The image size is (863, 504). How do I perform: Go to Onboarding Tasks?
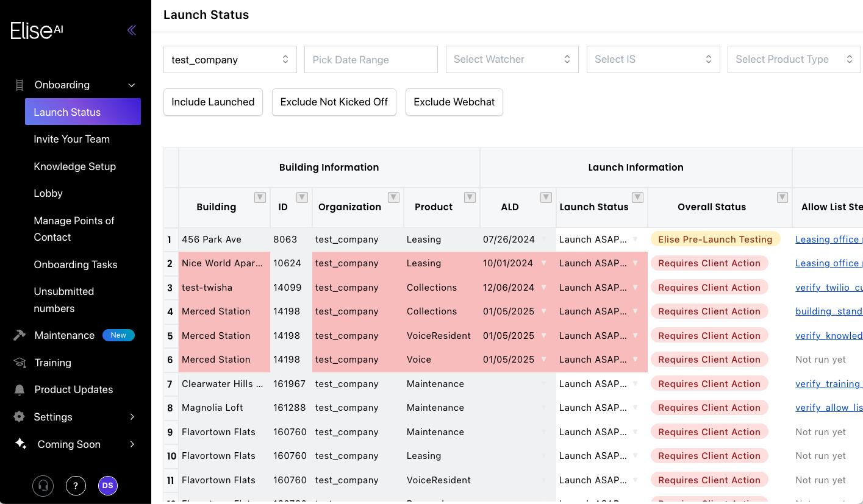coord(76,264)
